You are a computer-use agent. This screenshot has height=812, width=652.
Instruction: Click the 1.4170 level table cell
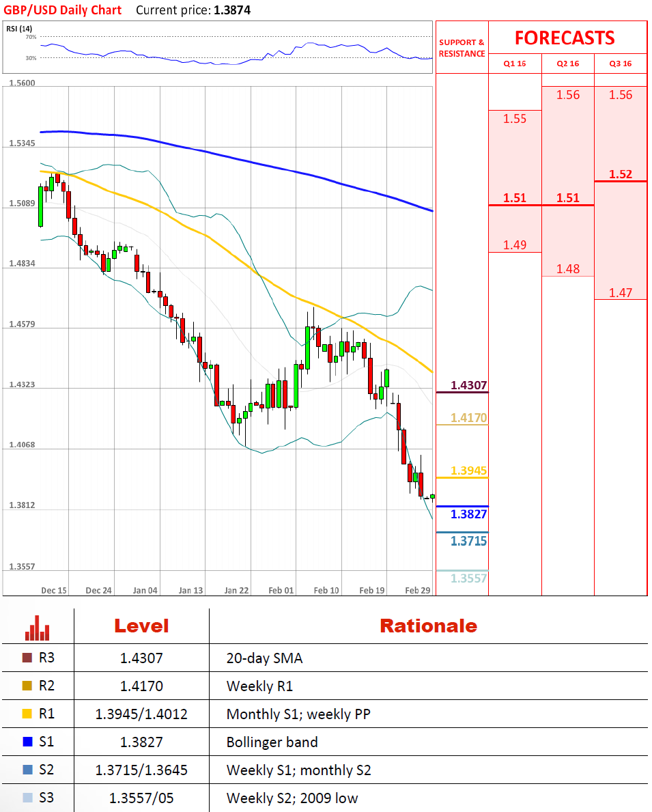(141, 686)
